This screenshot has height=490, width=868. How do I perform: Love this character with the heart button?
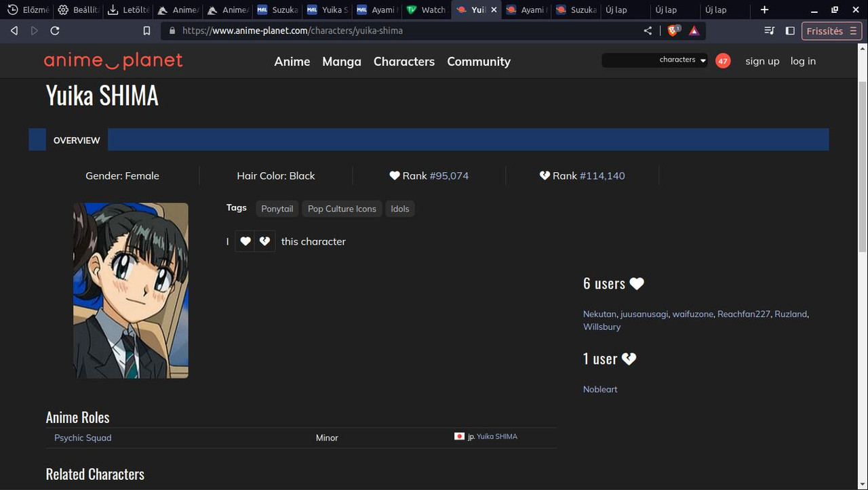click(x=245, y=241)
